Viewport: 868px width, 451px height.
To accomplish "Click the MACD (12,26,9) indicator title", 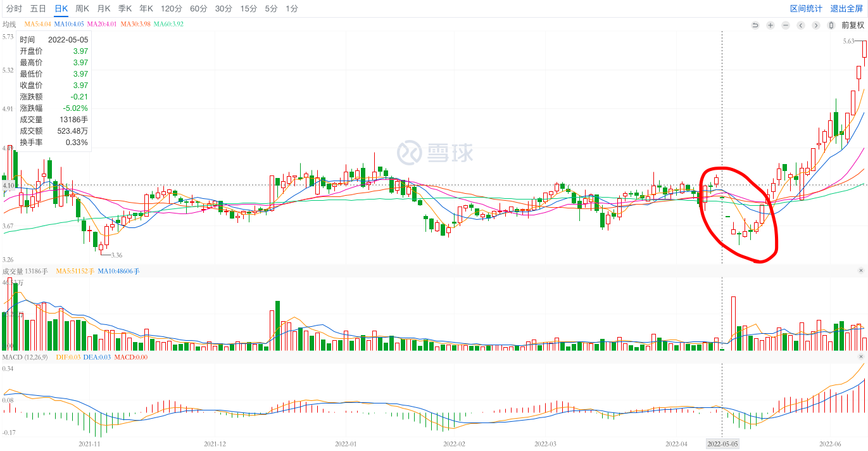I will 26,357.
